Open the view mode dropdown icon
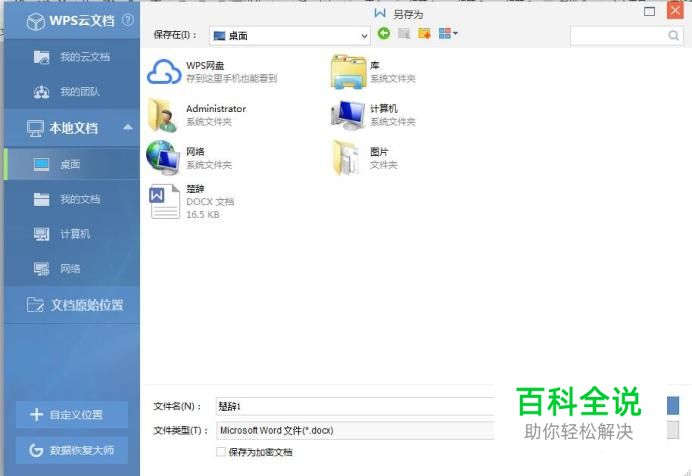Image resolution: width=692 pixels, height=476 pixels. [448, 33]
